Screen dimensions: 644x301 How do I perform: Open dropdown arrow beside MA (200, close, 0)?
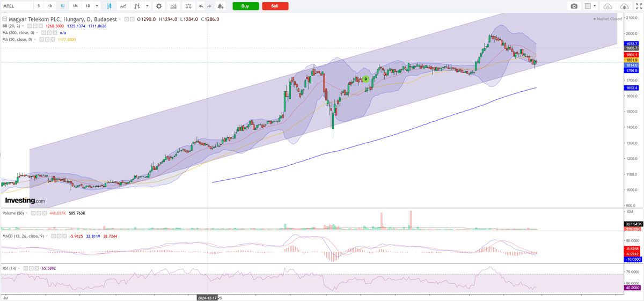click(x=37, y=33)
